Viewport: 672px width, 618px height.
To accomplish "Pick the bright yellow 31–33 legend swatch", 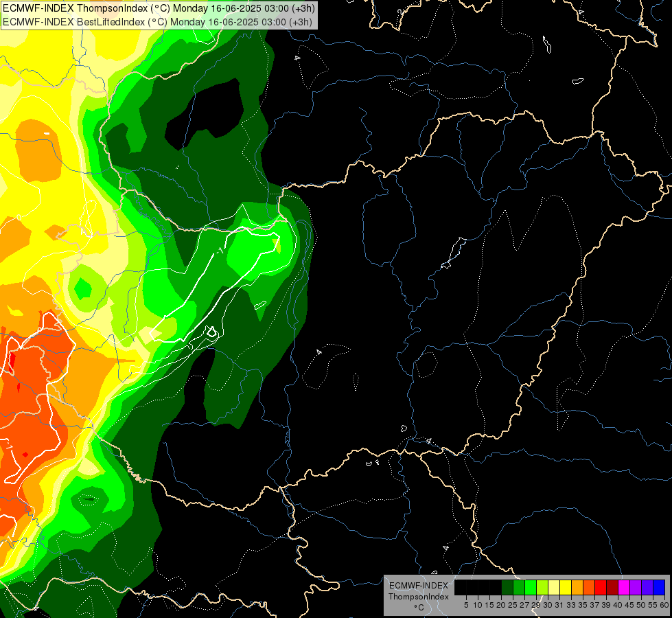I will 566,587.
